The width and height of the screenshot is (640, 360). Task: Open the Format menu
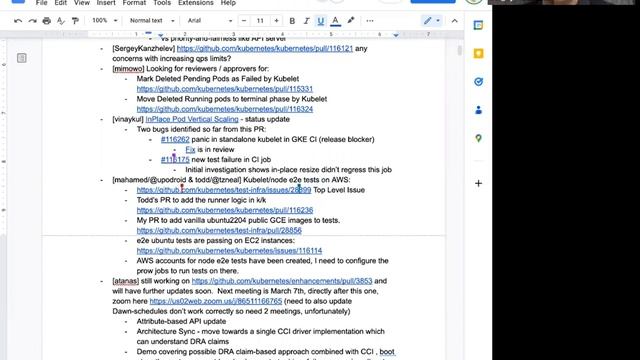click(x=134, y=3)
